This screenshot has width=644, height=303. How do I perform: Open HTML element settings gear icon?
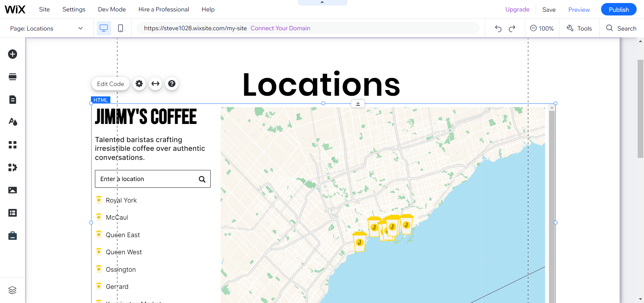[x=139, y=84]
